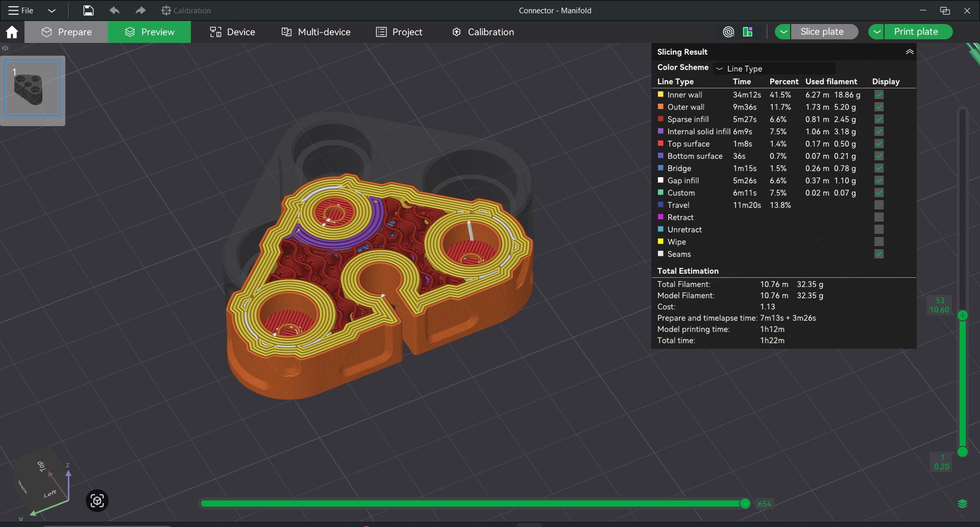Enable Travel display checkbox
The height and width of the screenshot is (527, 980).
coord(879,205)
